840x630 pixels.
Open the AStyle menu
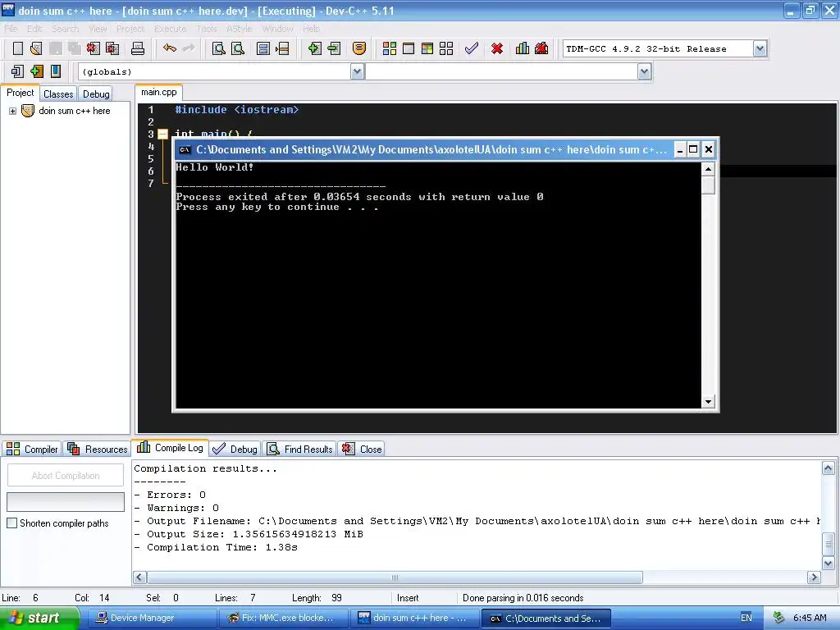coord(239,29)
